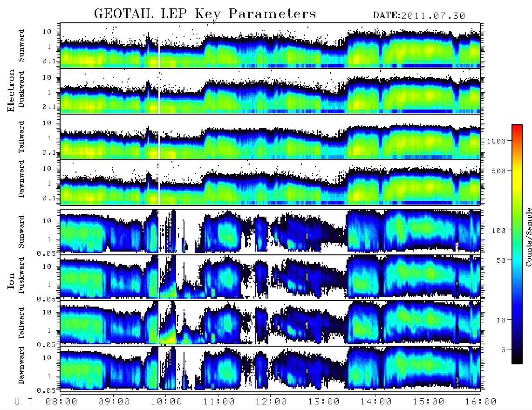Click the U T axis label
This screenshot has width=532, height=410.
[x=23, y=402]
